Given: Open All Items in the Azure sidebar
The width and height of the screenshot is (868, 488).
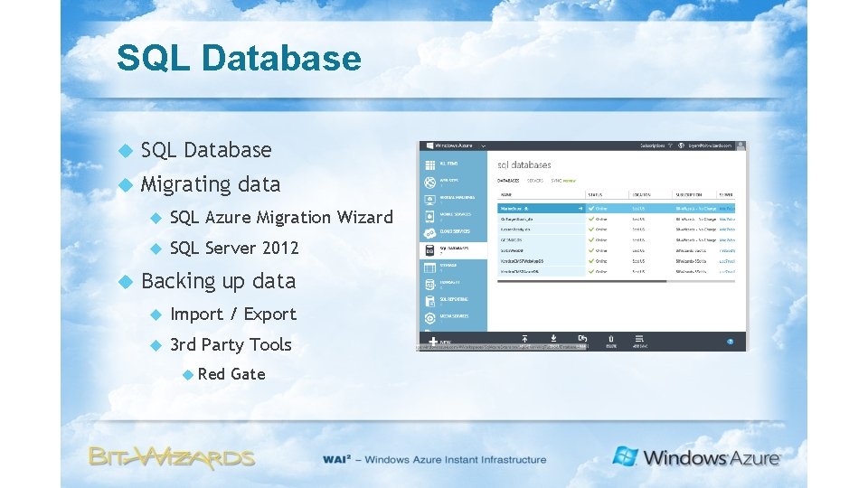Looking at the screenshot, I should [453, 164].
